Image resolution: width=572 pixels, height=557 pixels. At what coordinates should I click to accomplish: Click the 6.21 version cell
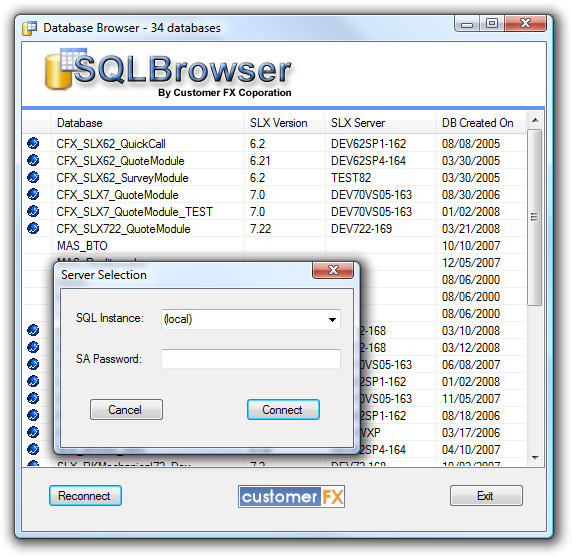[260, 161]
